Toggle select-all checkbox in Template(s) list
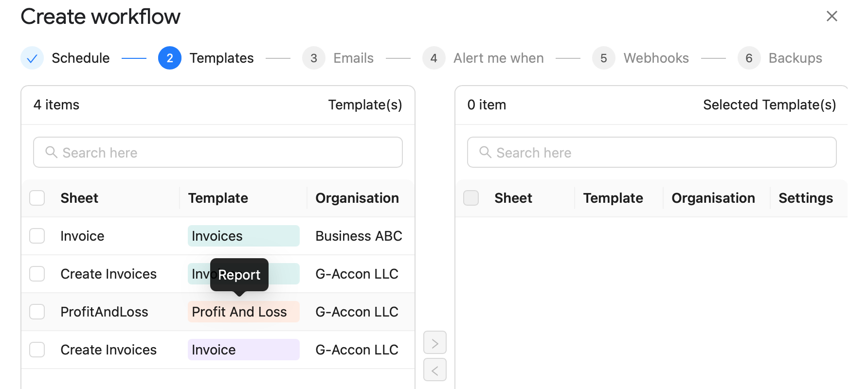Viewport: 868px width, 389px height. (37, 198)
